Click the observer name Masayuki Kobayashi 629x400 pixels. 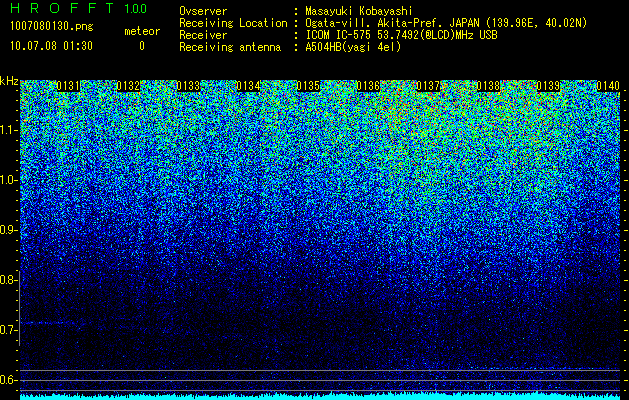pos(359,11)
